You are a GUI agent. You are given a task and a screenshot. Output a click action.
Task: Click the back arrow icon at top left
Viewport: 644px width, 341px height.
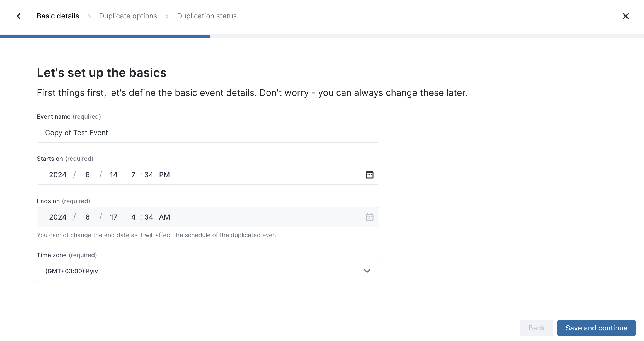19,16
